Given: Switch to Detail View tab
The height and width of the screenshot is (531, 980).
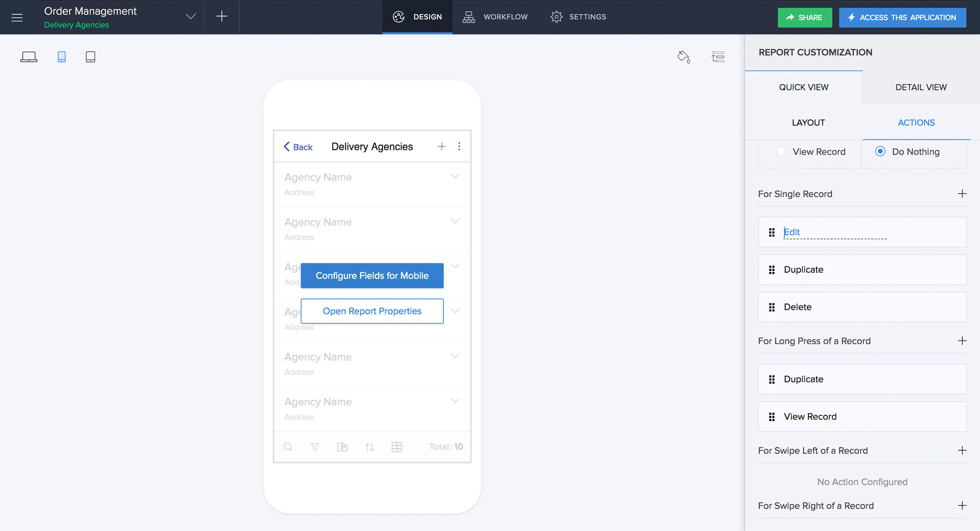Looking at the screenshot, I should [921, 87].
